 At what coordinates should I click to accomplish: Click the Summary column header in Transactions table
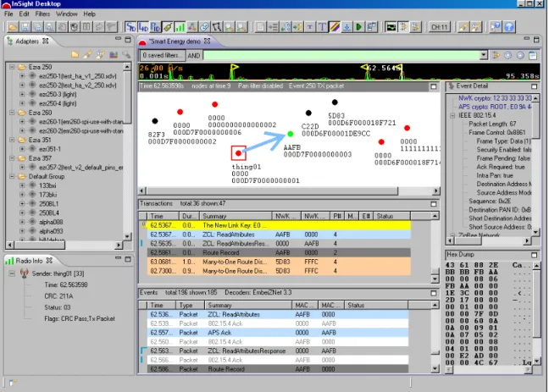click(236, 216)
